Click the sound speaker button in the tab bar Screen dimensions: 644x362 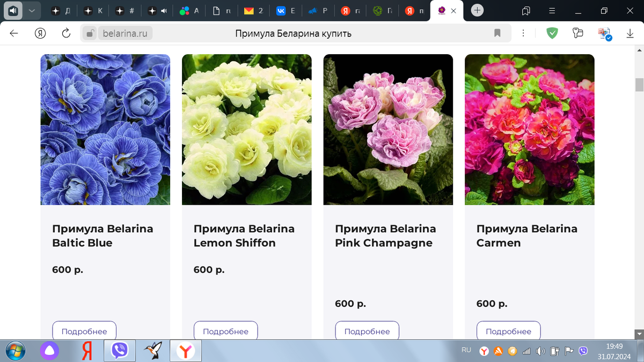(x=14, y=10)
